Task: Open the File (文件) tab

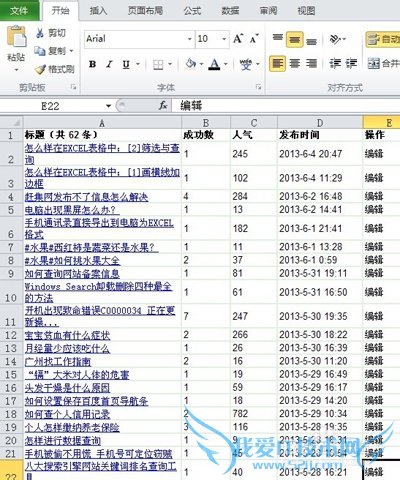Action: coord(19,11)
